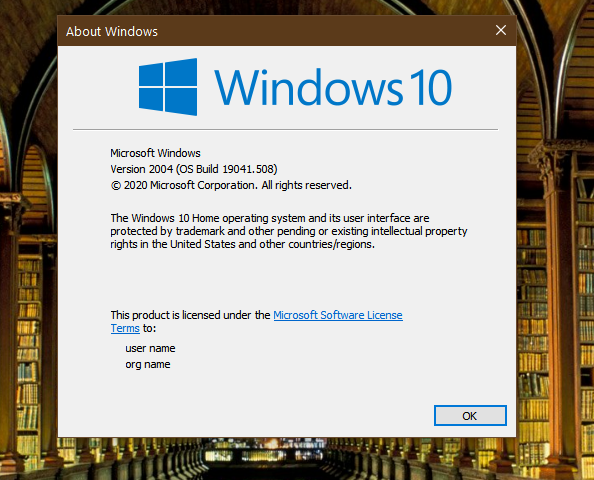The image size is (594, 480).
Task: Click the horizontal separator under the logo
Action: 286,130
